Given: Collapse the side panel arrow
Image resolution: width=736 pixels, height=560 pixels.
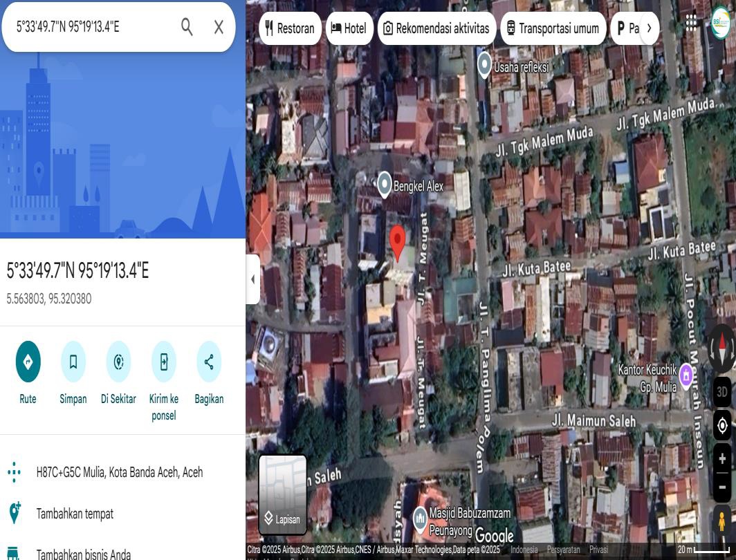Looking at the screenshot, I should 252,279.
